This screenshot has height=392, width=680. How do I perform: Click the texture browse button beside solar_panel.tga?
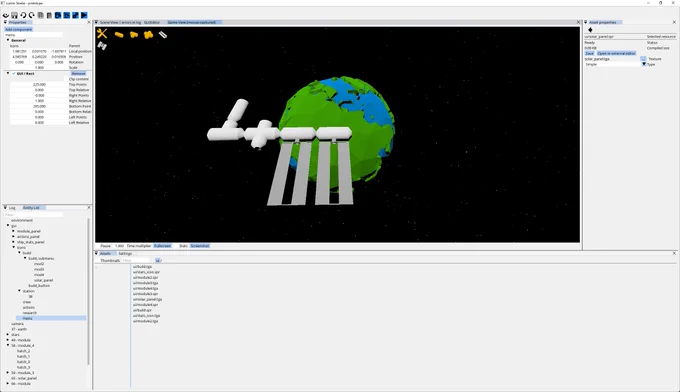pos(643,59)
